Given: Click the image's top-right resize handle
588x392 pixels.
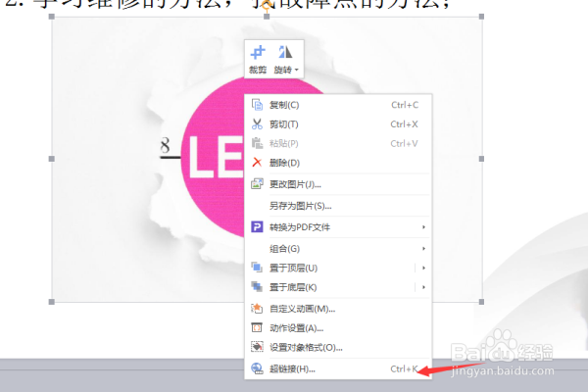Looking at the screenshot, I should coord(481,17).
